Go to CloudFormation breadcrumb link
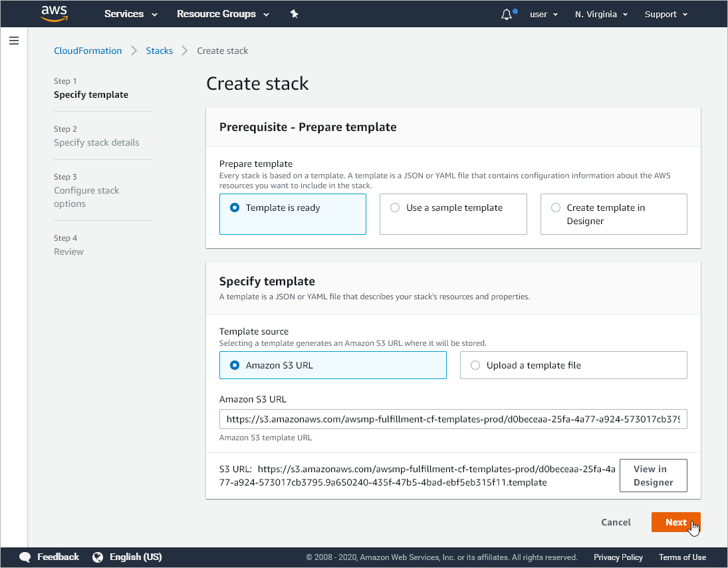The width and height of the screenshot is (728, 568). coord(88,51)
